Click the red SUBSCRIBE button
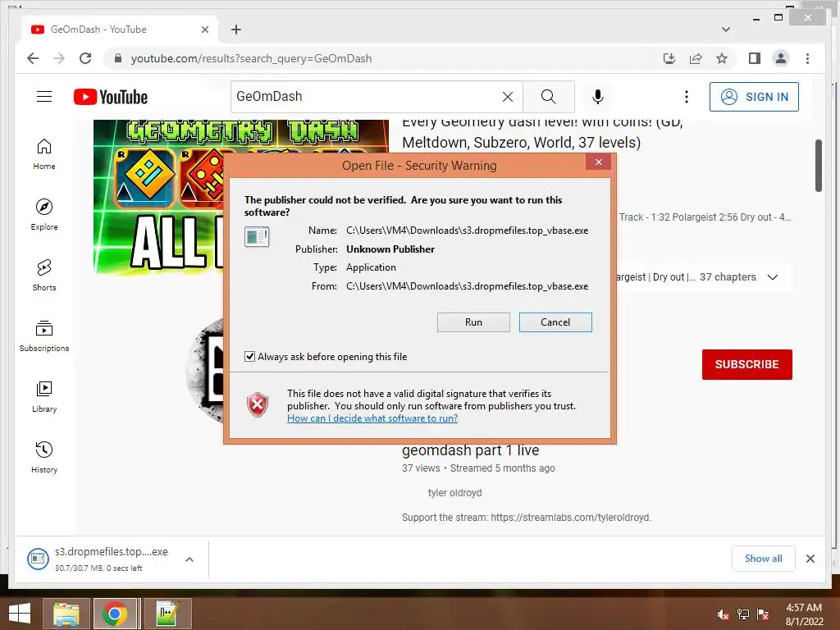Image resolution: width=840 pixels, height=630 pixels. pyautogui.click(x=746, y=364)
